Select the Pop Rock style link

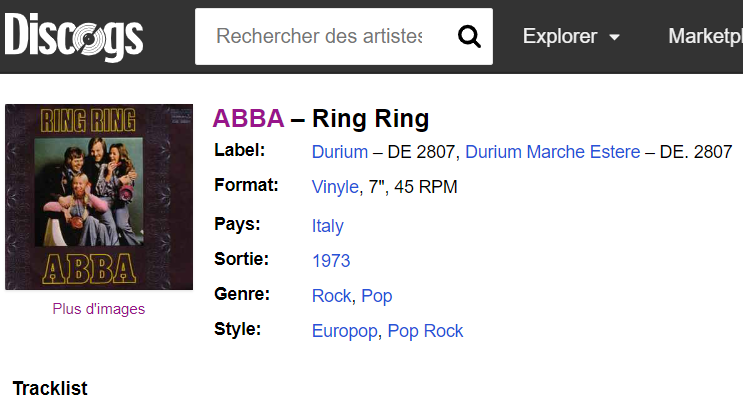pos(426,331)
